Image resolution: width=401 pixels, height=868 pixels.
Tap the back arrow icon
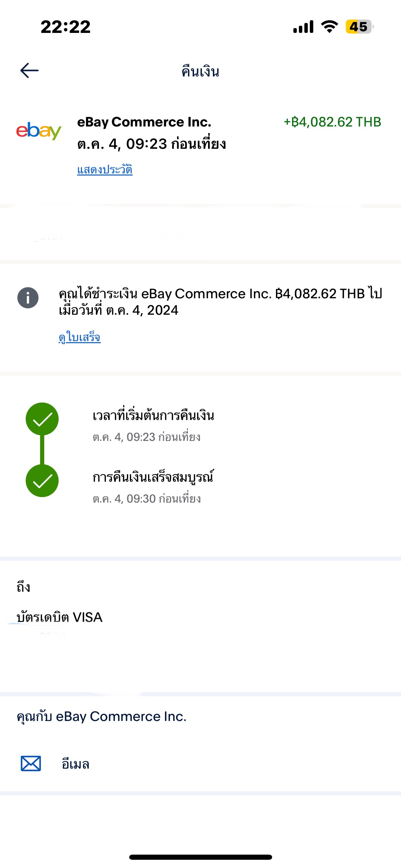[29, 71]
